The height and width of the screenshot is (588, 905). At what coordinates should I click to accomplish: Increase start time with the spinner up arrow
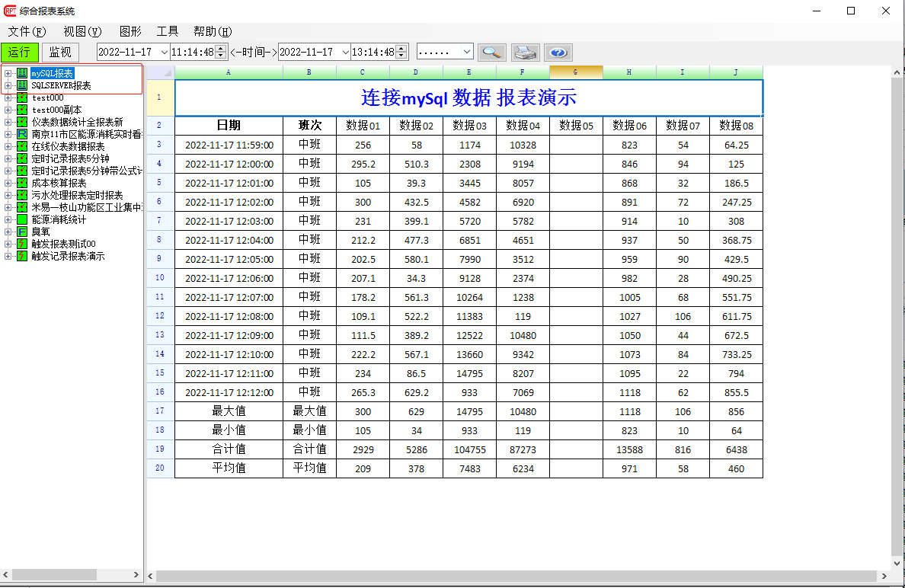tap(221, 48)
